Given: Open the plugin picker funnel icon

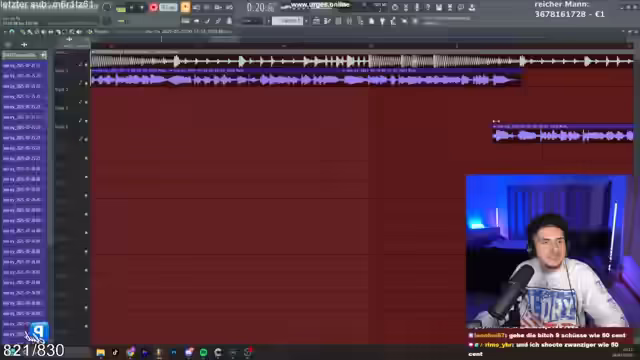Looking at the screenshot, I should tap(382, 21).
